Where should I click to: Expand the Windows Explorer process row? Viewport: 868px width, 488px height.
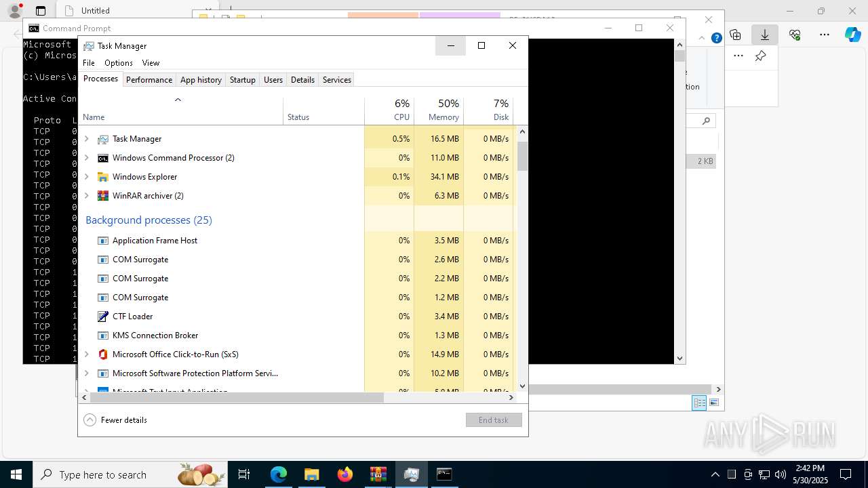(86, 177)
